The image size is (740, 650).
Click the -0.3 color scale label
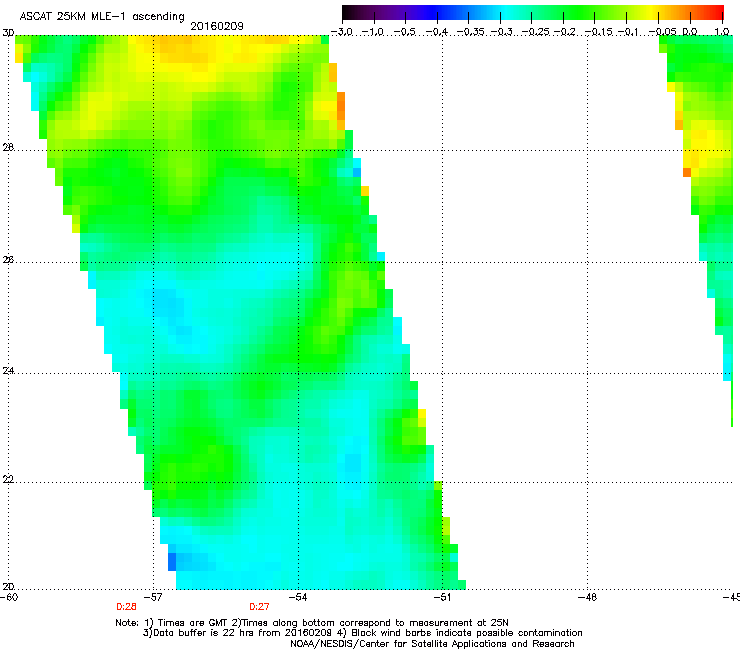[501, 32]
